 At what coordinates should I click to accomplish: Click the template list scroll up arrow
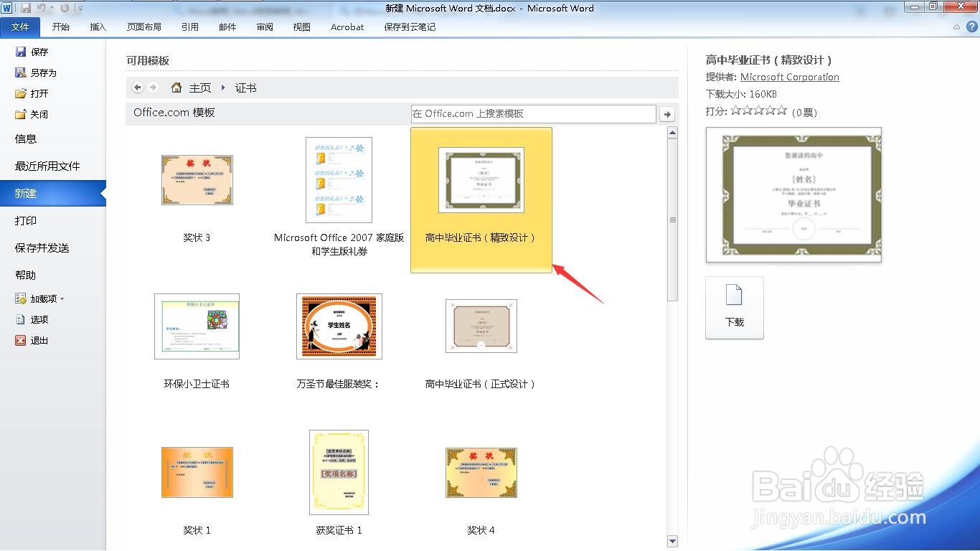(x=672, y=133)
